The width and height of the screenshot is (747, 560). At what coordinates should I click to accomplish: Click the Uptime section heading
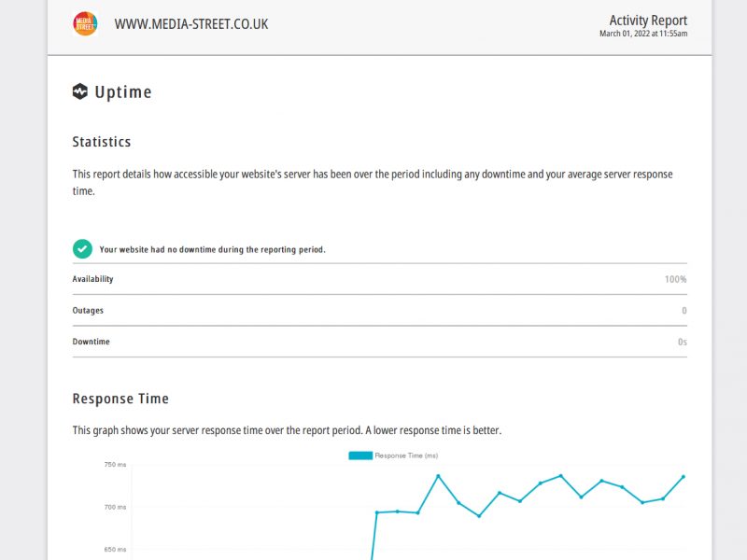pos(123,91)
